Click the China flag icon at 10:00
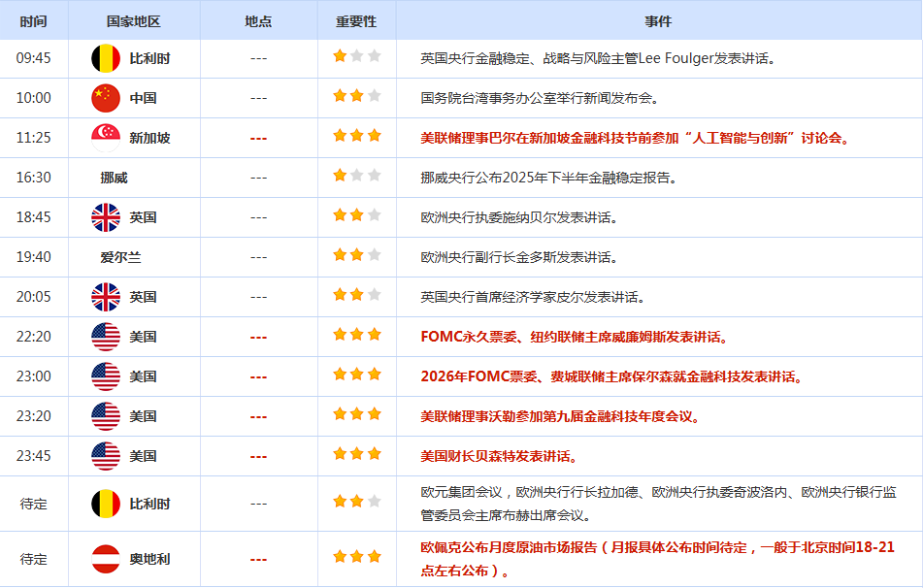Screen dimensions: 923x588 coord(106,98)
